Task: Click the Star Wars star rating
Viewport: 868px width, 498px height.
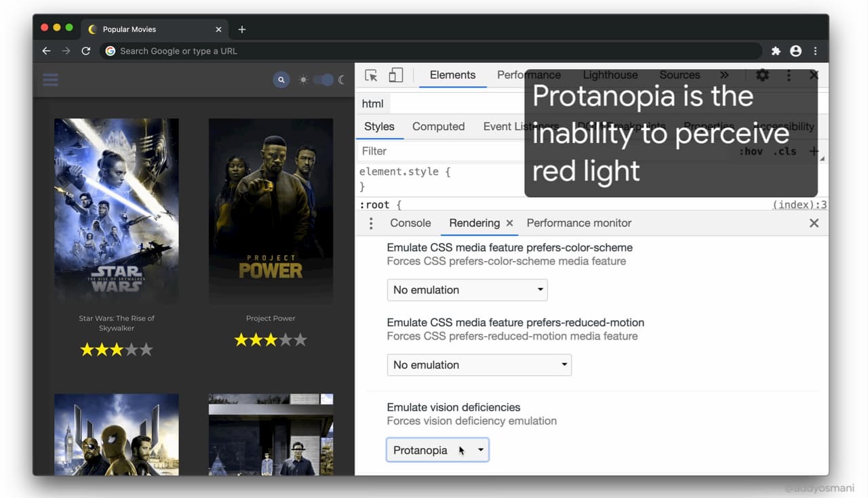Action: pos(117,350)
